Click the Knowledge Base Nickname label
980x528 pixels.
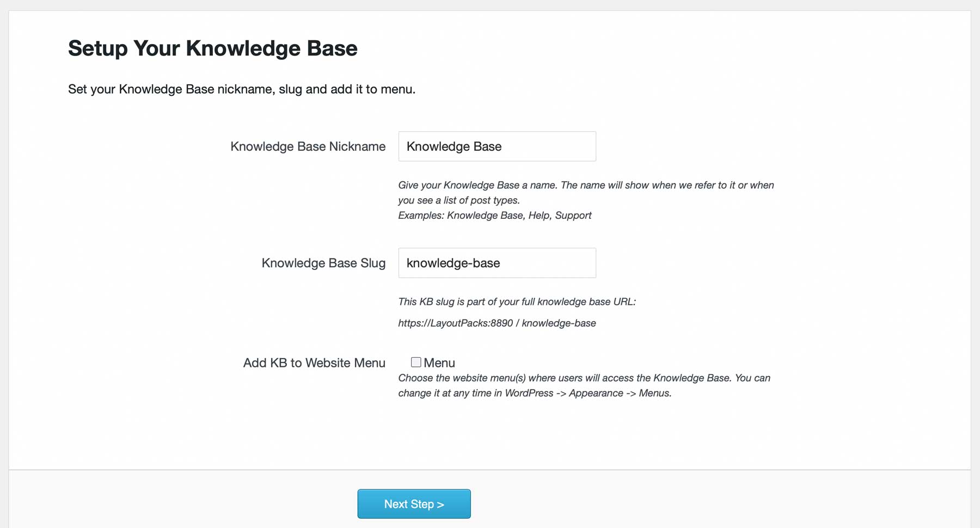[x=308, y=146]
